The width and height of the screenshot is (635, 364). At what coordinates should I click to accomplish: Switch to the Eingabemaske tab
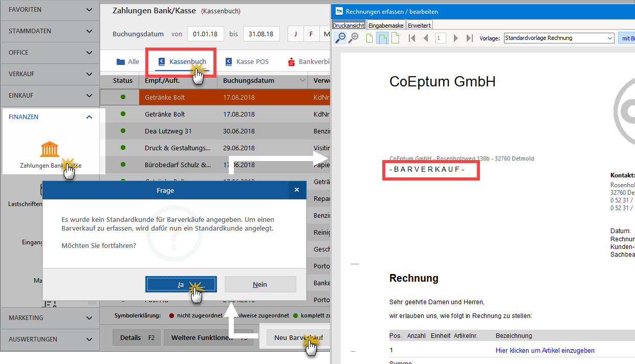pyautogui.click(x=386, y=25)
